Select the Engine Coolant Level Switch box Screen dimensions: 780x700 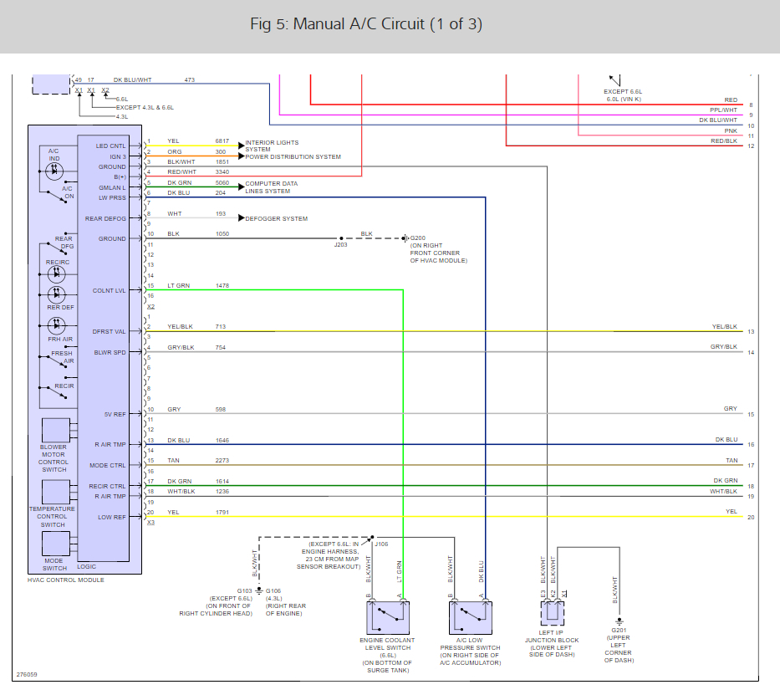pos(389,617)
